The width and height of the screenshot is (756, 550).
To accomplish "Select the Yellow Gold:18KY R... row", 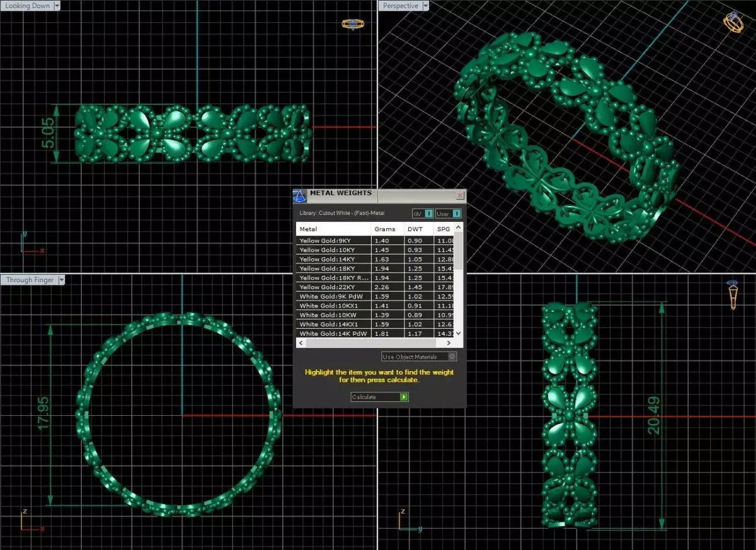I will (x=375, y=278).
